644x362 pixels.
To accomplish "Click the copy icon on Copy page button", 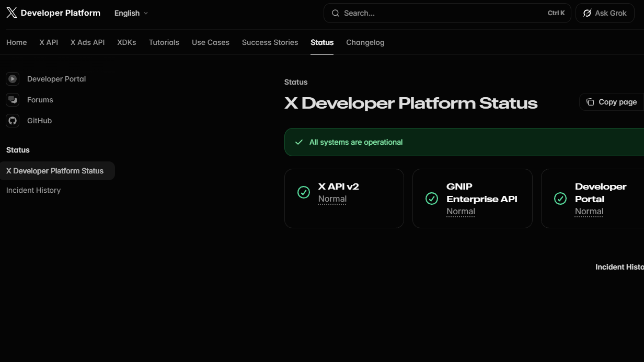I will pyautogui.click(x=590, y=102).
